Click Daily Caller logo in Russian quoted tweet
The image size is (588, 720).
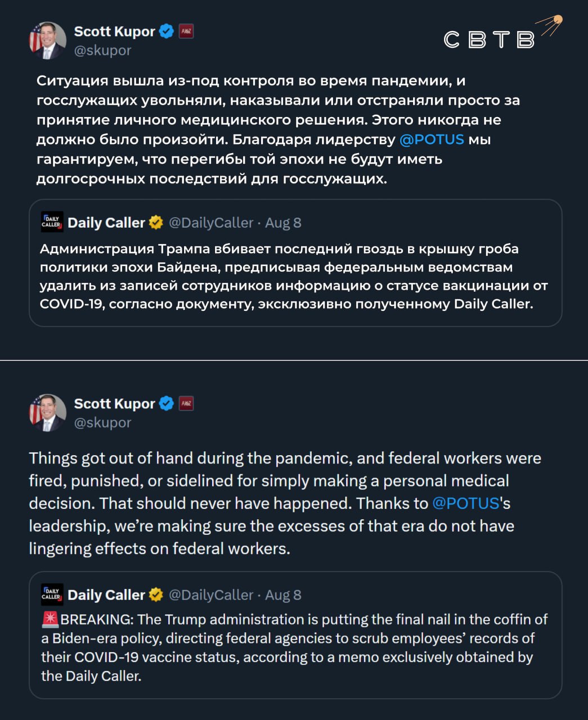(52, 223)
